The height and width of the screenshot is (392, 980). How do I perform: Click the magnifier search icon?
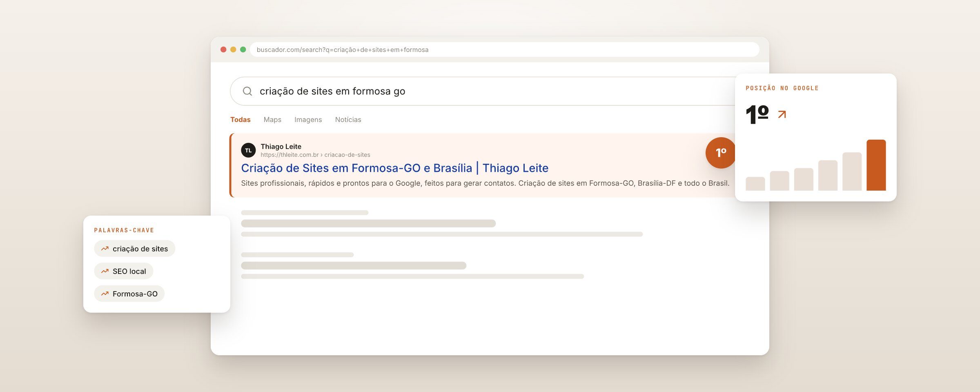pyautogui.click(x=247, y=91)
